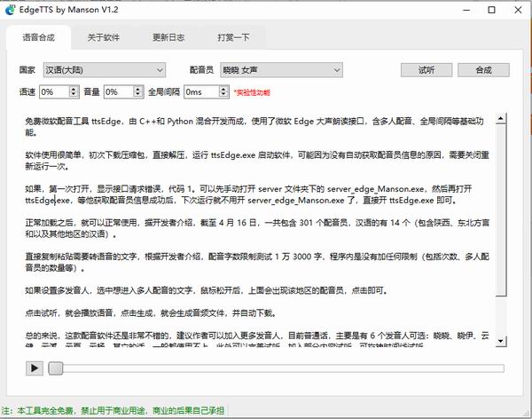Click the EdgeTTS app icon in title bar
This screenshot has height=419, width=532.
(x=10, y=10)
